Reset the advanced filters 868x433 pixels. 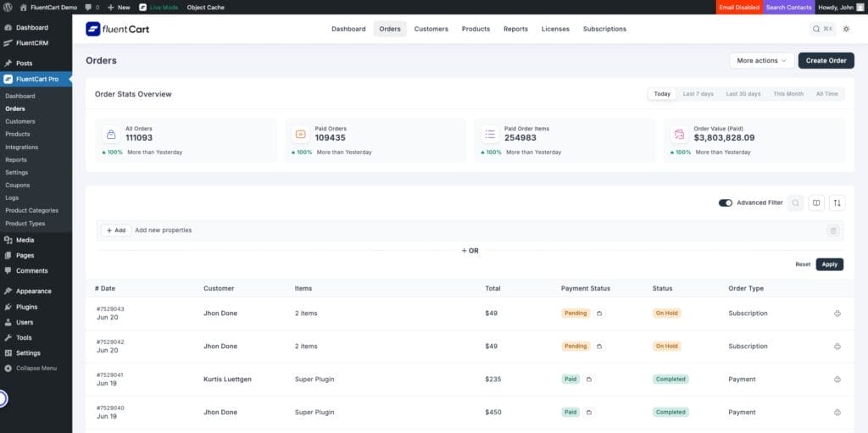pos(803,264)
